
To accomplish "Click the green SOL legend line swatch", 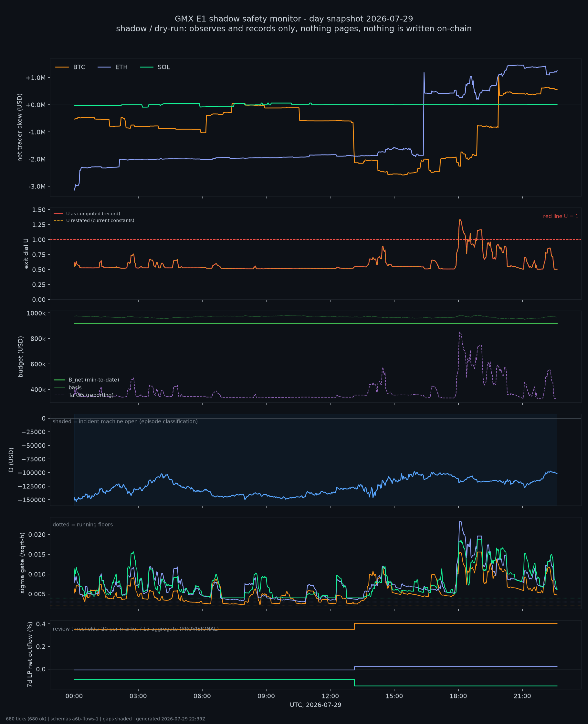I will pyautogui.click(x=147, y=67).
